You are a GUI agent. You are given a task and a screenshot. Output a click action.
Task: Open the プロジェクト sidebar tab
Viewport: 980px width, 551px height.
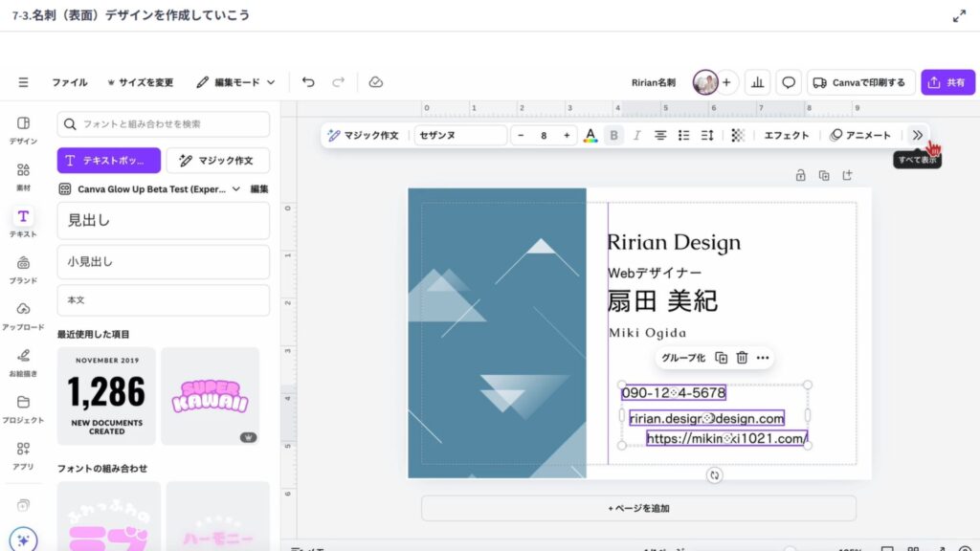tap(23, 409)
